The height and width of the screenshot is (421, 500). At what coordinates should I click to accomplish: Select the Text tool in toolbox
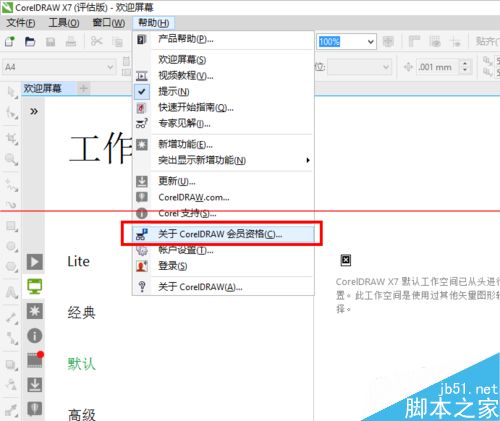point(11,292)
